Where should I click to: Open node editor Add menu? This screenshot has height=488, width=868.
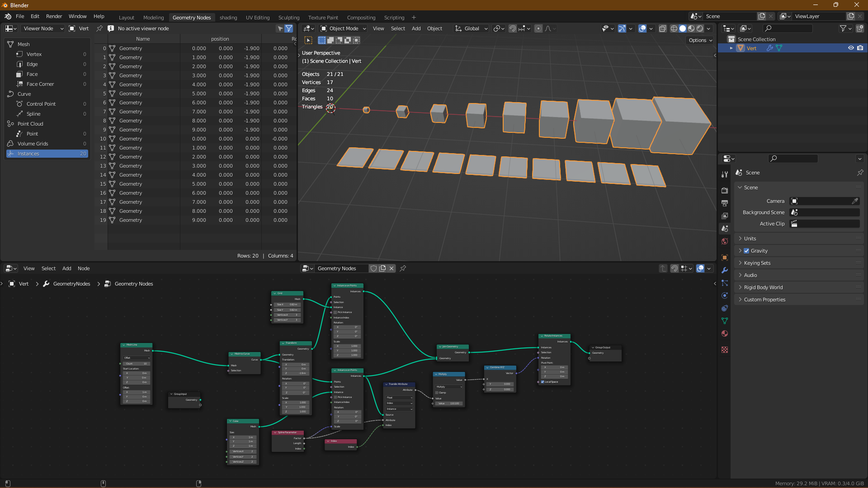pyautogui.click(x=66, y=268)
